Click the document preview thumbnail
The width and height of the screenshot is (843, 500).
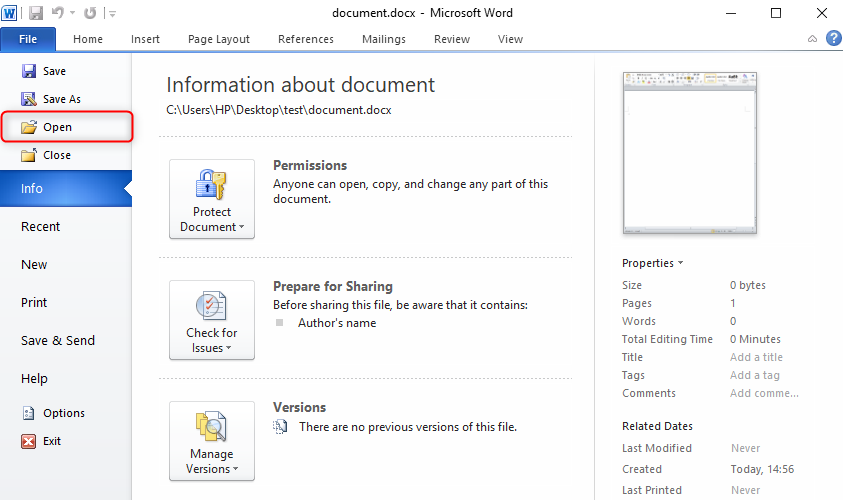click(690, 152)
